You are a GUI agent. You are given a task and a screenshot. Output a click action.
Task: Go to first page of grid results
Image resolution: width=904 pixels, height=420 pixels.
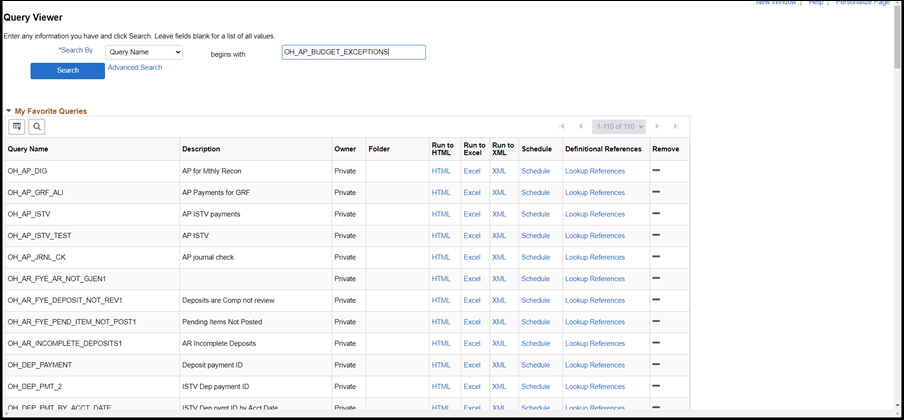pyautogui.click(x=562, y=127)
